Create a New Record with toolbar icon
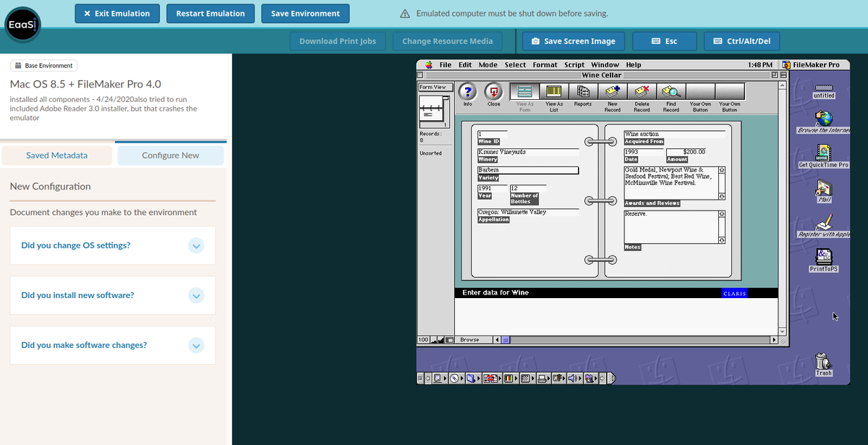The width and height of the screenshot is (868, 445). [x=613, y=91]
